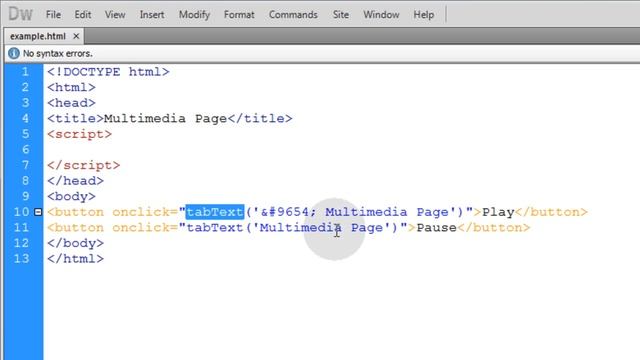Click line number 13 in the gutter
Screen dimensions: 640x360
click(x=21, y=258)
